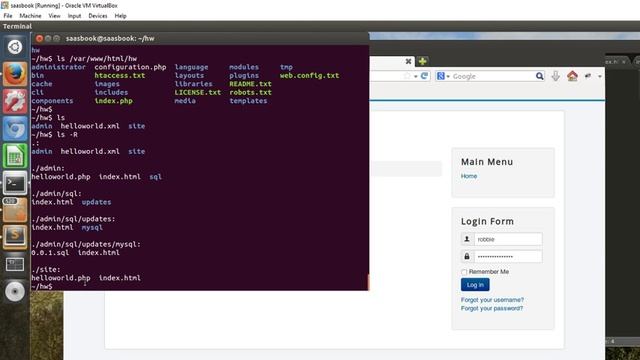Open the Devices menu in VirtualBox
640x360 pixels.
[x=98, y=16]
